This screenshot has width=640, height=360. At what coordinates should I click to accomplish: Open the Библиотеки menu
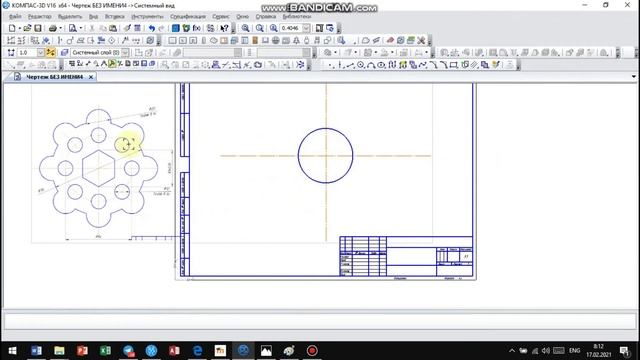tap(297, 17)
